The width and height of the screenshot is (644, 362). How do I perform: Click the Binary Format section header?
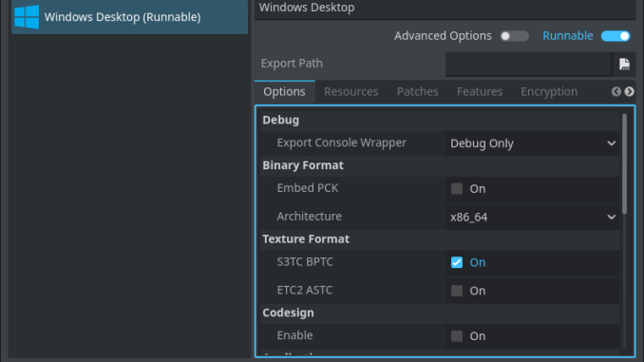[440, 165]
